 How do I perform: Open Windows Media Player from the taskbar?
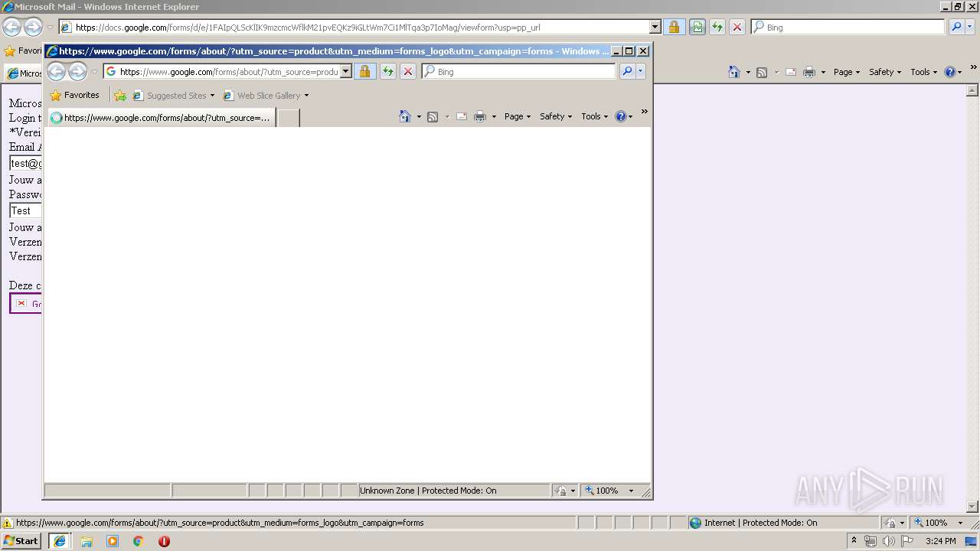pyautogui.click(x=113, y=541)
